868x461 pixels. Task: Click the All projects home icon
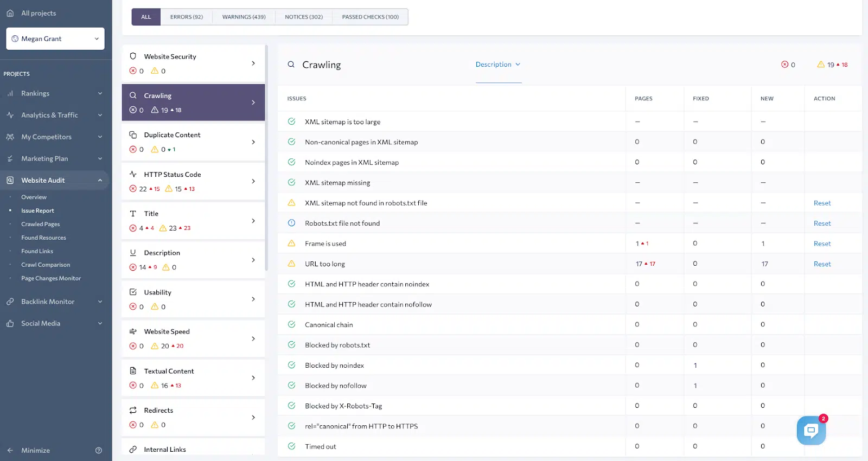10,13
